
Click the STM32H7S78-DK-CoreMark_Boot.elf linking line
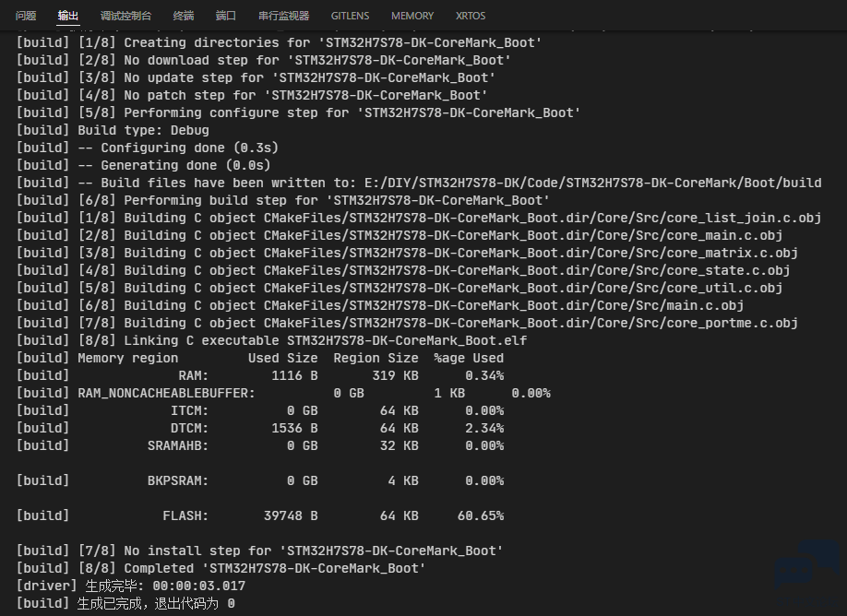point(271,340)
